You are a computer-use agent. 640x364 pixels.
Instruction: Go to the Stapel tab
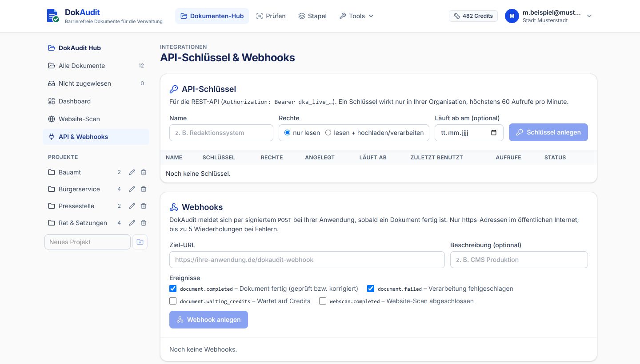(312, 16)
